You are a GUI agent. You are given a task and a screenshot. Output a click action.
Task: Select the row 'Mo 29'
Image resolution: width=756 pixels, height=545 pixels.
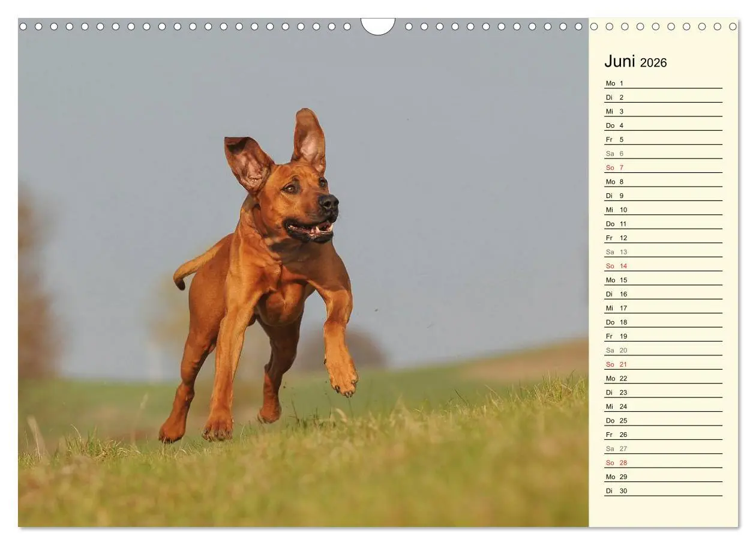663,476
